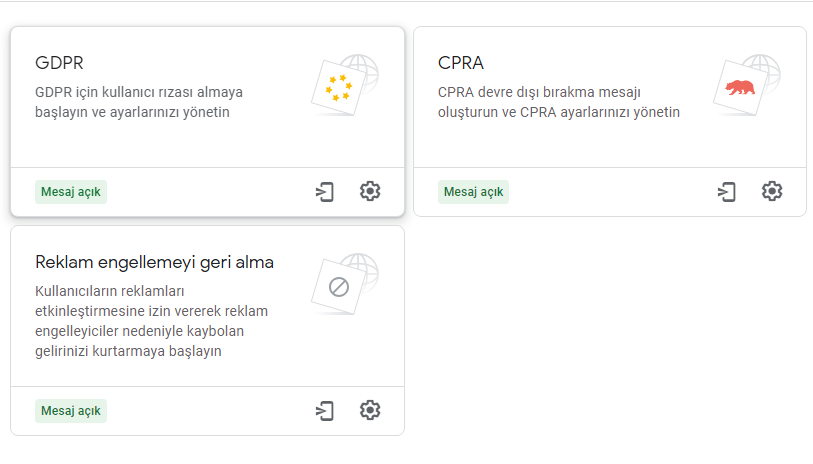Click GDPR card 'Mesaj açık' status badge
The image size is (813, 464).
pyautogui.click(x=71, y=192)
